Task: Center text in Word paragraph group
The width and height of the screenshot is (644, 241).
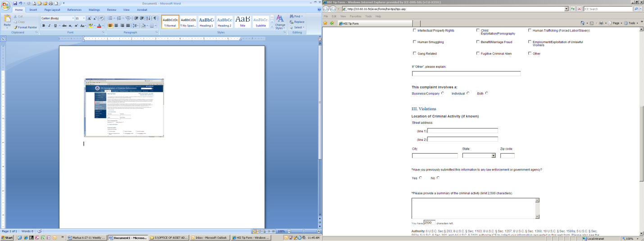Action: click(116, 26)
